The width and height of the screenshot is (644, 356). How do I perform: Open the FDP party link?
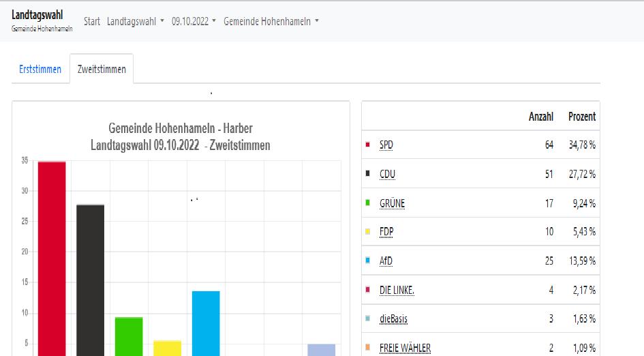(x=386, y=232)
